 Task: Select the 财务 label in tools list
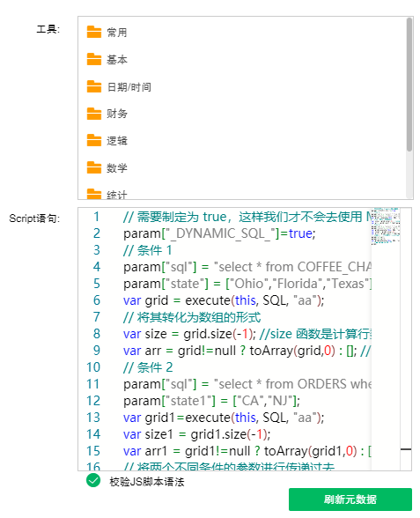117,114
